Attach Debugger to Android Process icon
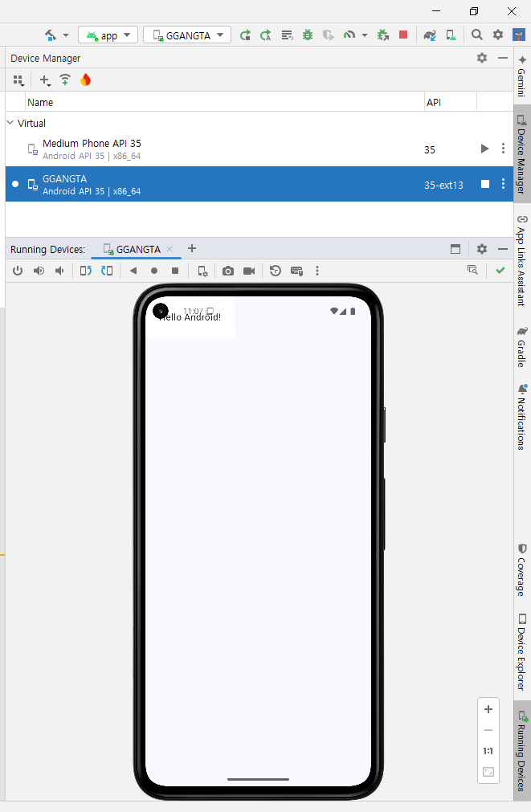 coord(383,35)
